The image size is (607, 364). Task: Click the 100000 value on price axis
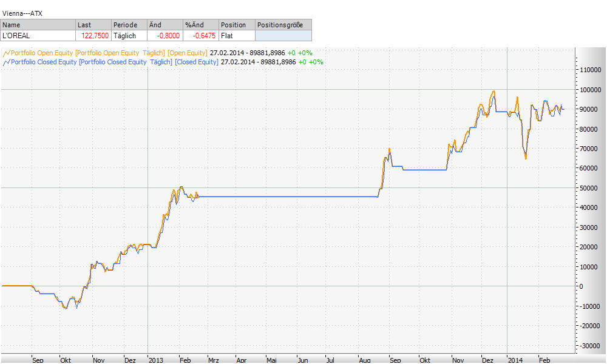coord(591,90)
